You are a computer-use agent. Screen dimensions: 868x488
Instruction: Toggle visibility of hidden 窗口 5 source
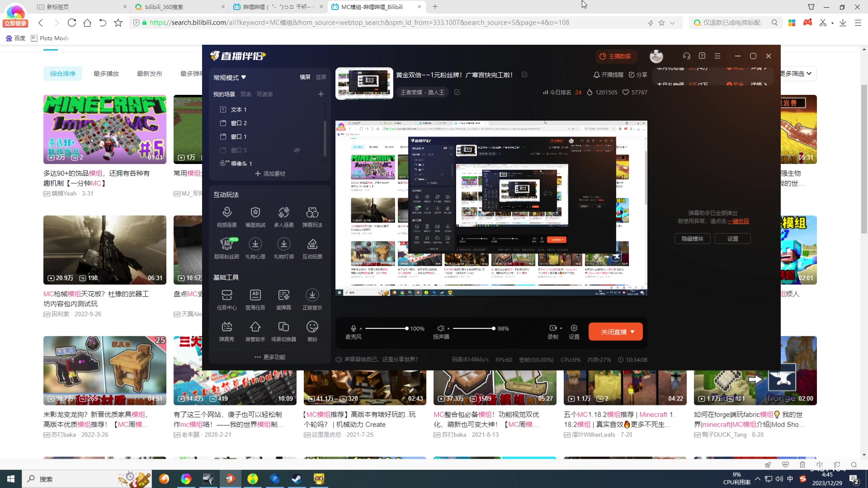pos(297,150)
